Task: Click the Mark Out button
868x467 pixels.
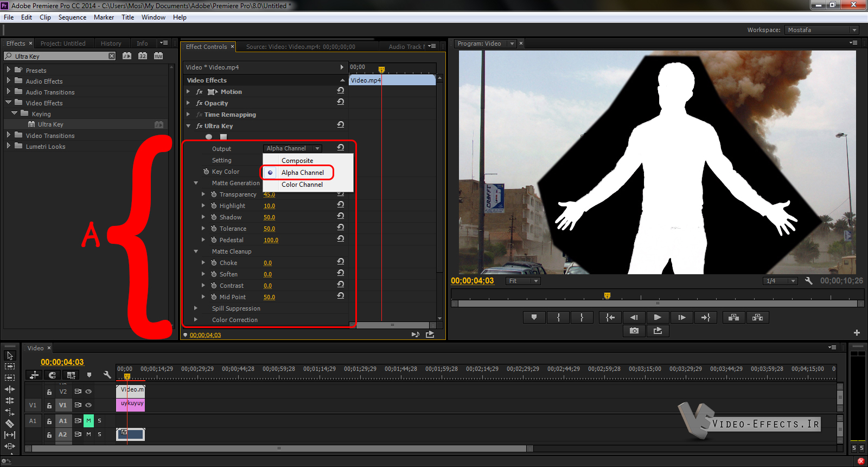Action: [x=582, y=318]
